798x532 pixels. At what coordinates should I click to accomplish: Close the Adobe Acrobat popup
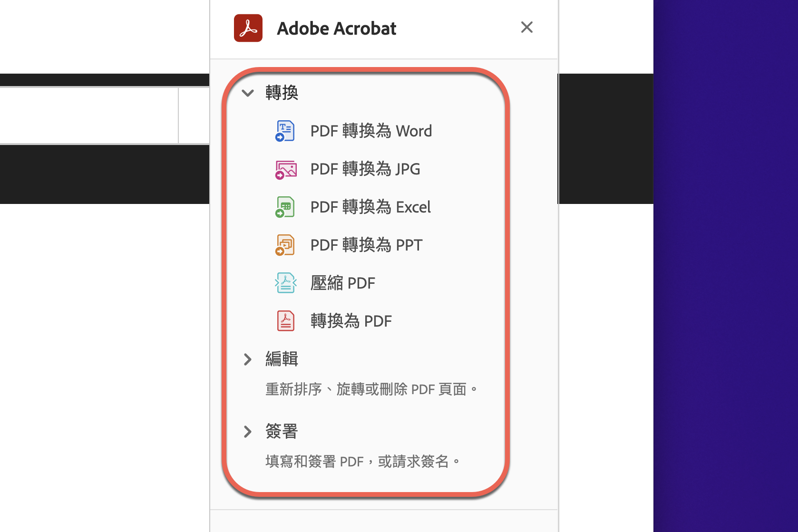[x=526, y=27]
